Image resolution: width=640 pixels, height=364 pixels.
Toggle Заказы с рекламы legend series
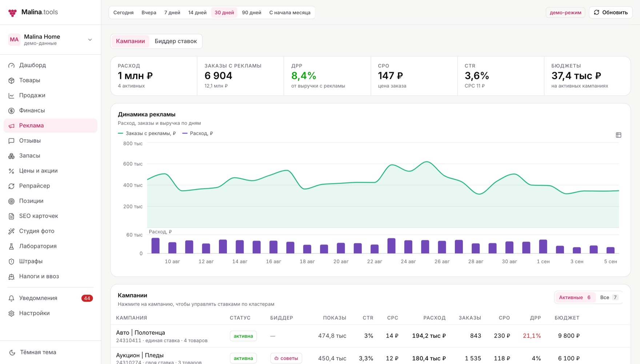147,133
